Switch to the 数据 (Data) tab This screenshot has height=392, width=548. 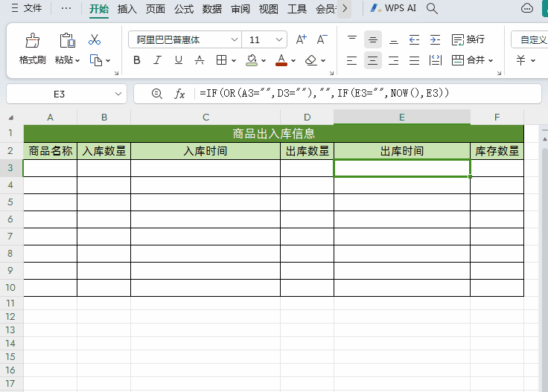click(212, 9)
